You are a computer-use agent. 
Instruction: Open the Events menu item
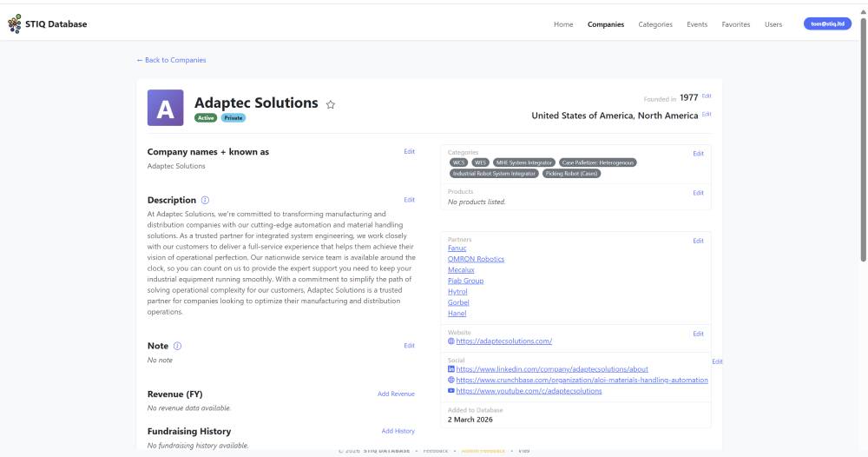(x=697, y=24)
